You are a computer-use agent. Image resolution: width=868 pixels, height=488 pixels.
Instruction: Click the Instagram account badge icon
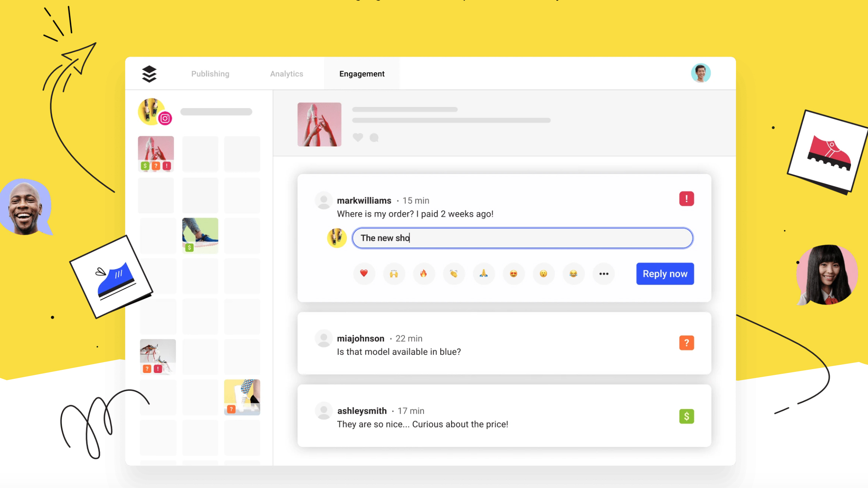(x=165, y=119)
